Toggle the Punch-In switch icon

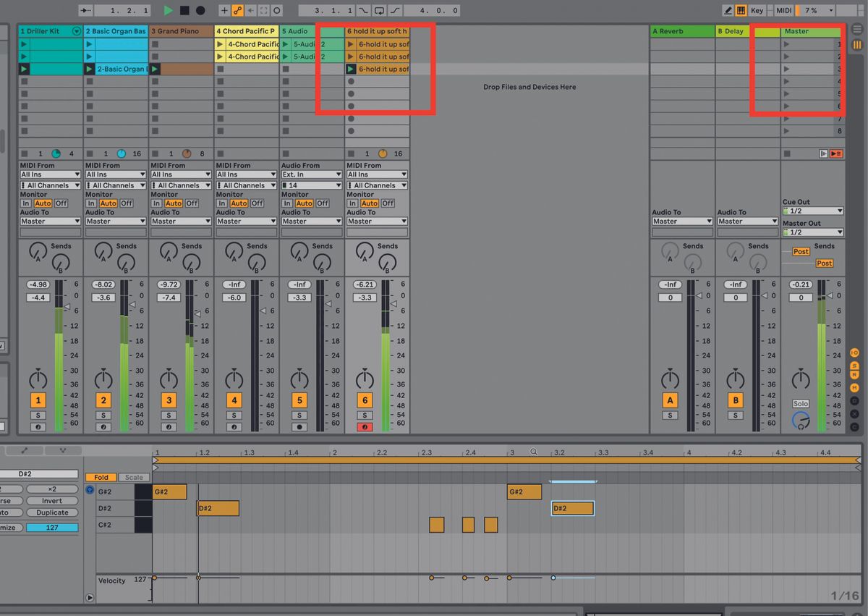[363, 11]
